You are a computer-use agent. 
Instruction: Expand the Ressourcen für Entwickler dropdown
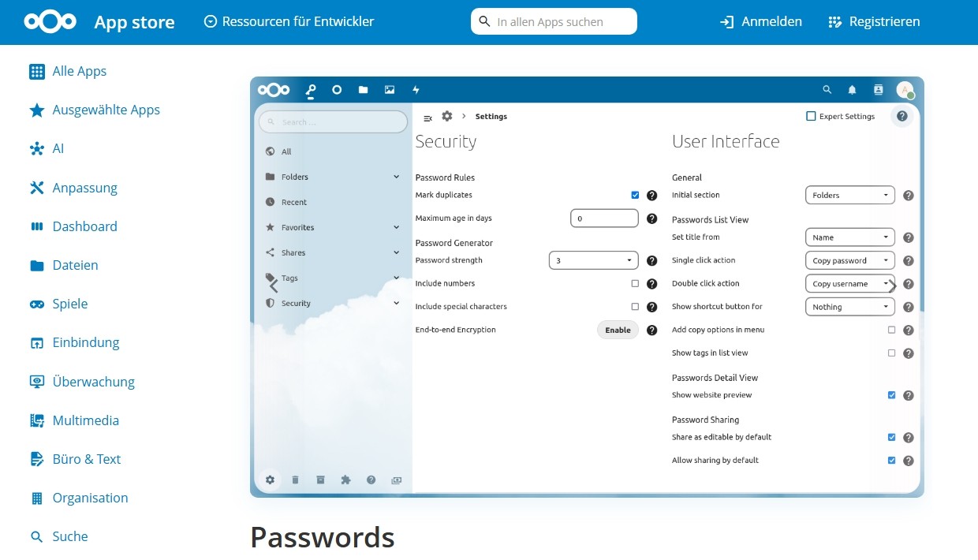pos(289,22)
